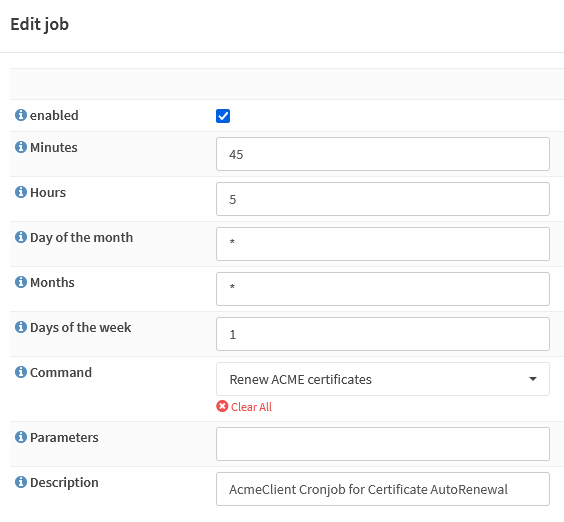Uncheck the enabled checkbox
The image size is (564, 522).
223,116
